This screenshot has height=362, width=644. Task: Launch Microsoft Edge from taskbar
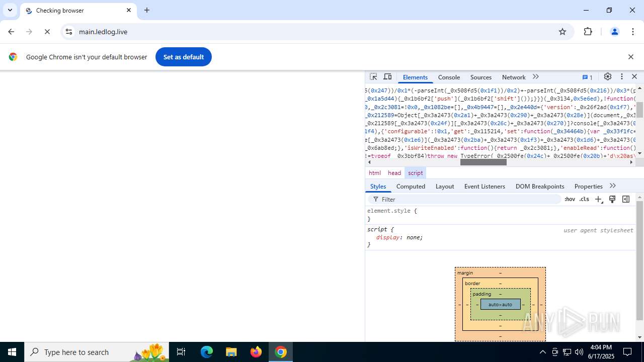pyautogui.click(x=207, y=352)
